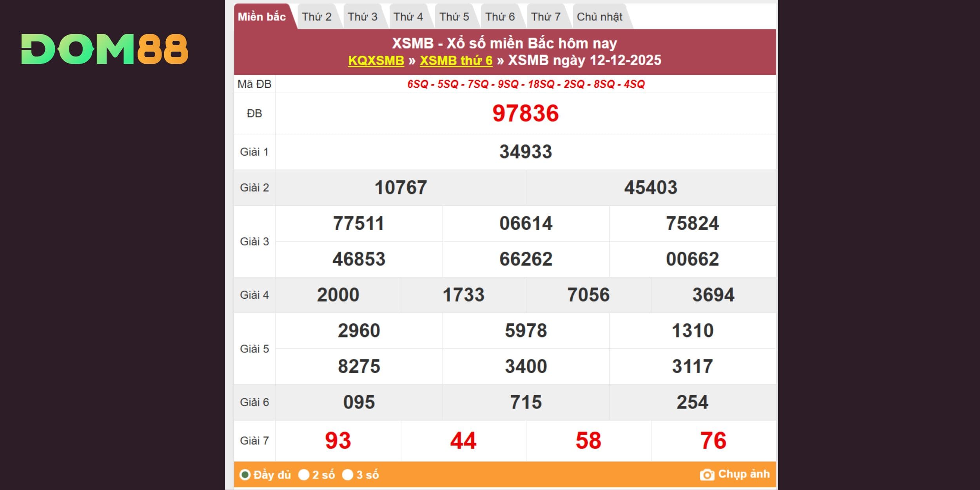The image size is (980, 490).
Task: Click the red Giải 7 number 93
Action: click(338, 441)
